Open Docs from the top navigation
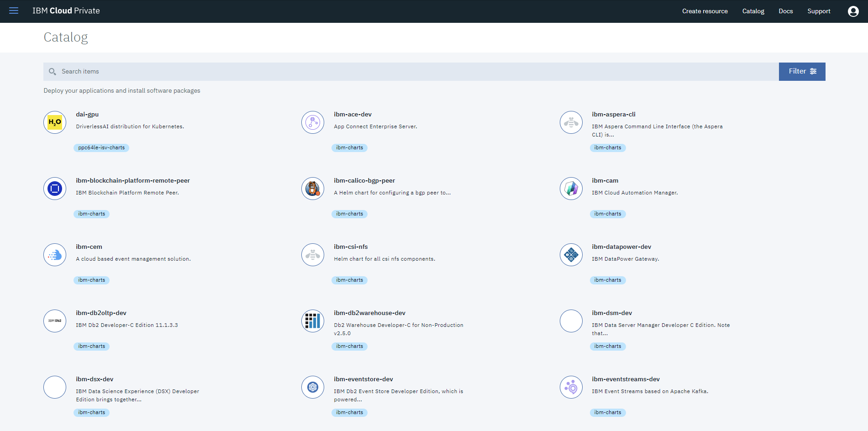 tap(785, 11)
